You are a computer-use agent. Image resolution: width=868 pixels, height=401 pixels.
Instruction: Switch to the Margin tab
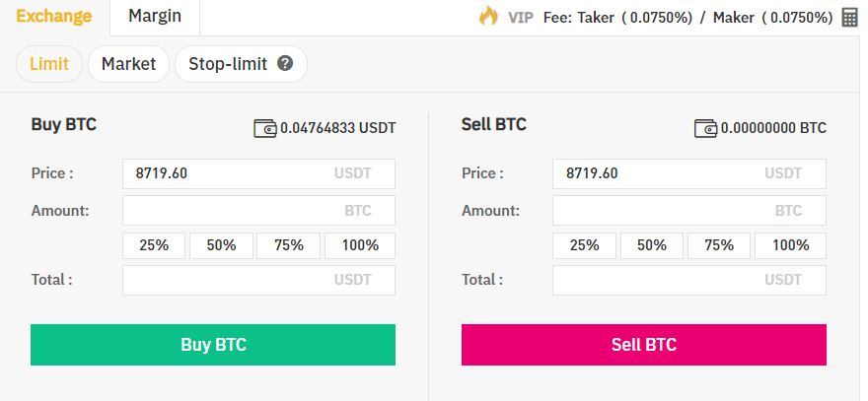(x=155, y=17)
